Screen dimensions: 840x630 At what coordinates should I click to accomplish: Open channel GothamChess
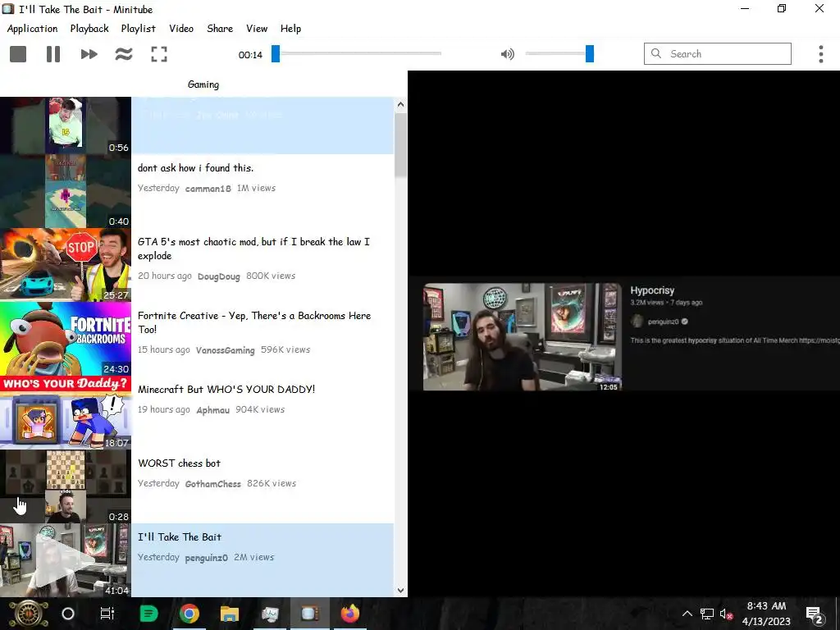tap(212, 484)
